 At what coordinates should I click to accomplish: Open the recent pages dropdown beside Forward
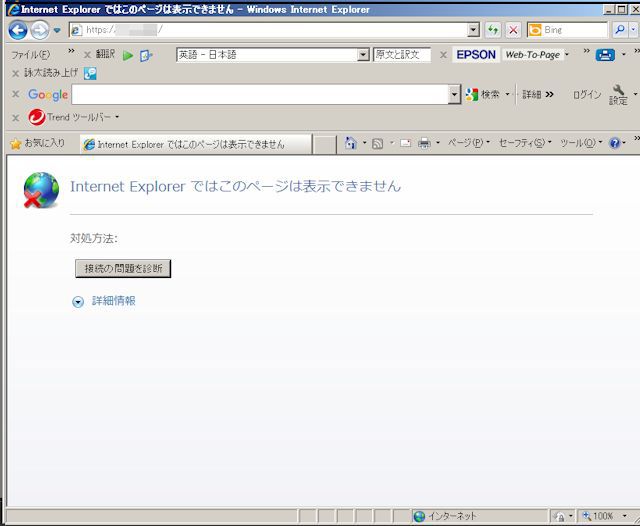click(57, 30)
